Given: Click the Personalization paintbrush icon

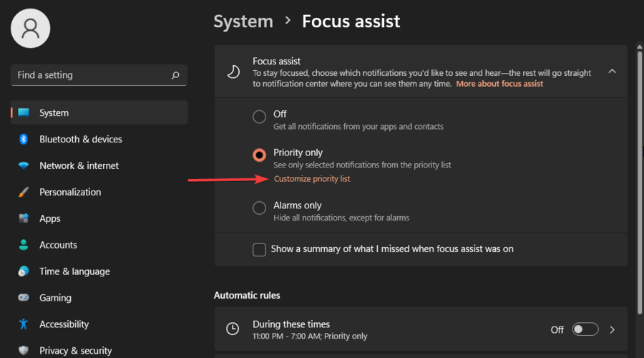Looking at the screenshot, I should [24, 192].
